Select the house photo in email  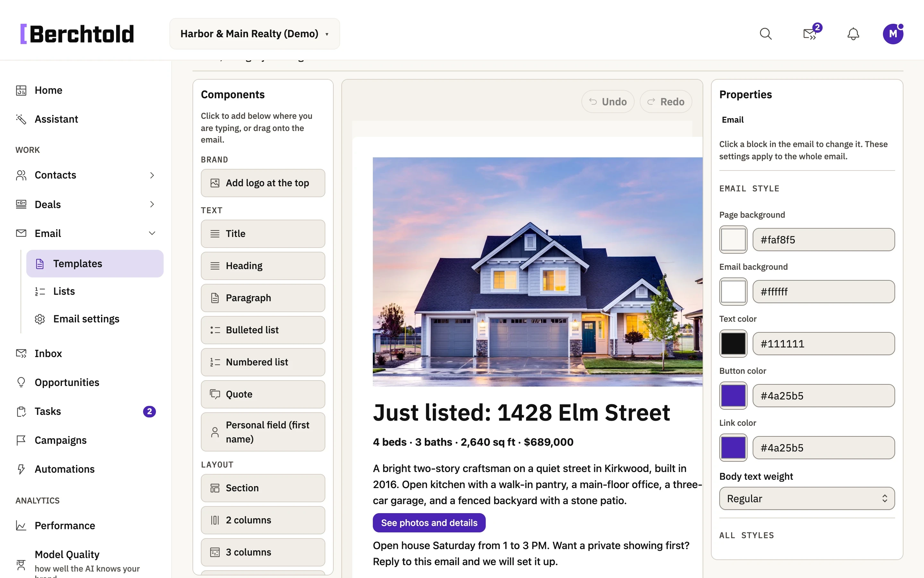pyautogui.click(x=538, y=272)
